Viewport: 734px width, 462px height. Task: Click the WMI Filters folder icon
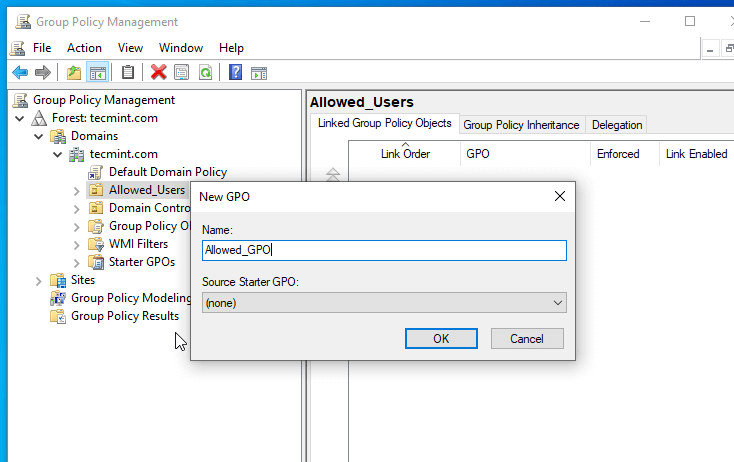point(96,244)
